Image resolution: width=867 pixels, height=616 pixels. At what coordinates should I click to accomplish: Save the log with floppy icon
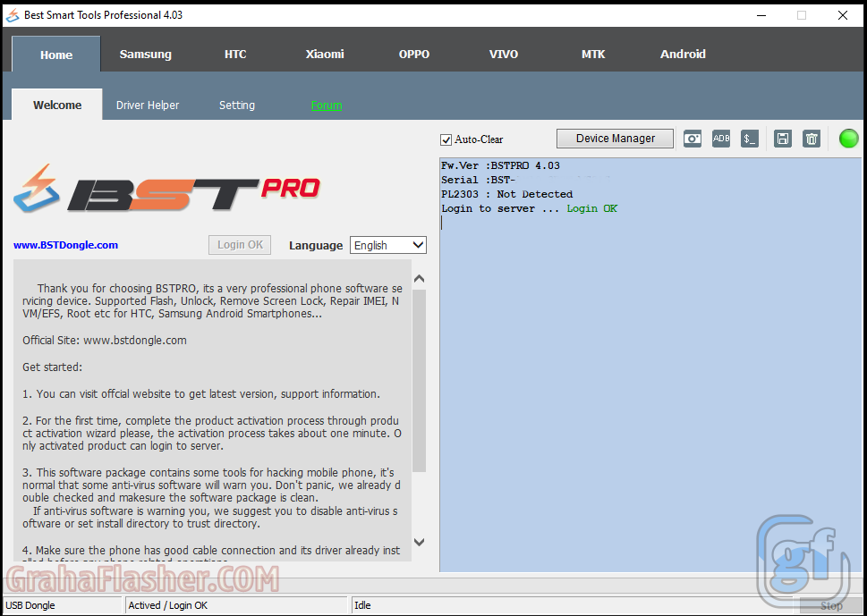point(782,139)
